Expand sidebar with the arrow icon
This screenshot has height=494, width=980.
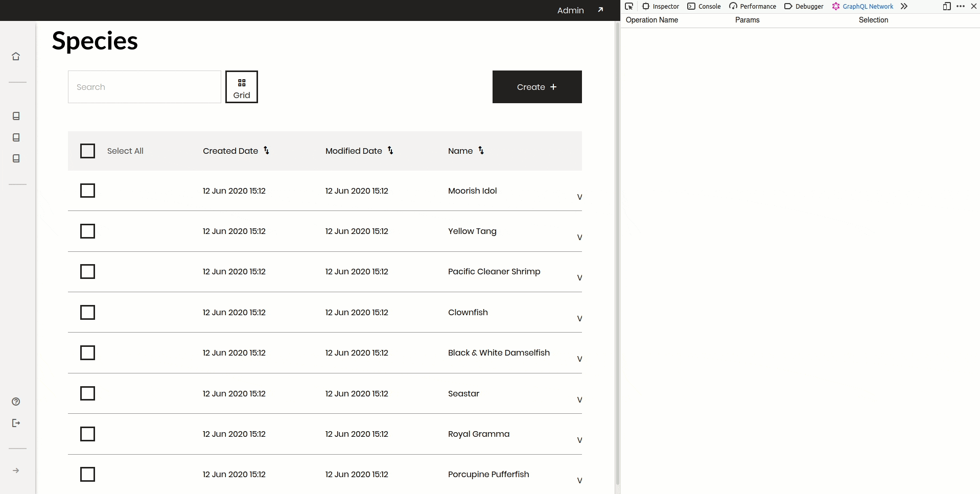coord(16,471)
